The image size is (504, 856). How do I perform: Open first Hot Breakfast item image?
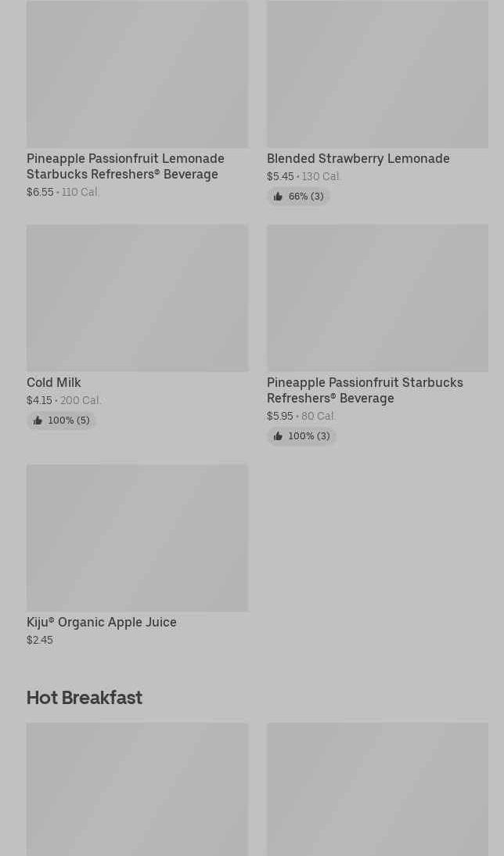tap(137, 789)
